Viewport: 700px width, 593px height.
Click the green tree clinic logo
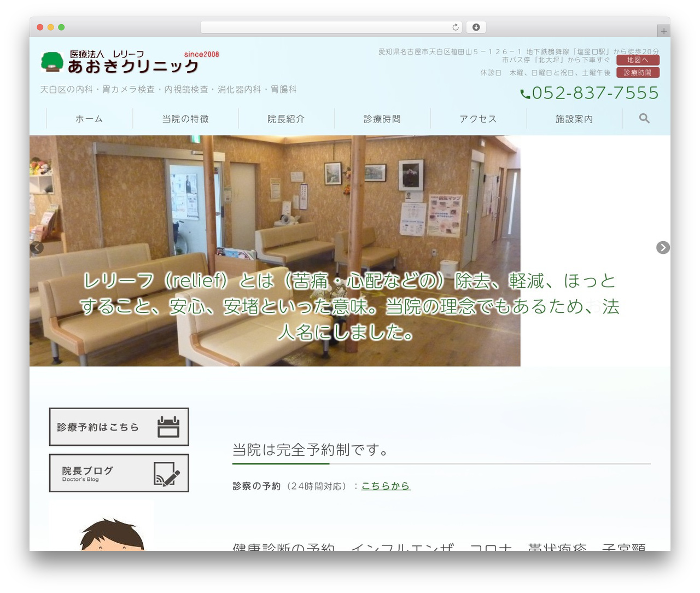point(52,62)
